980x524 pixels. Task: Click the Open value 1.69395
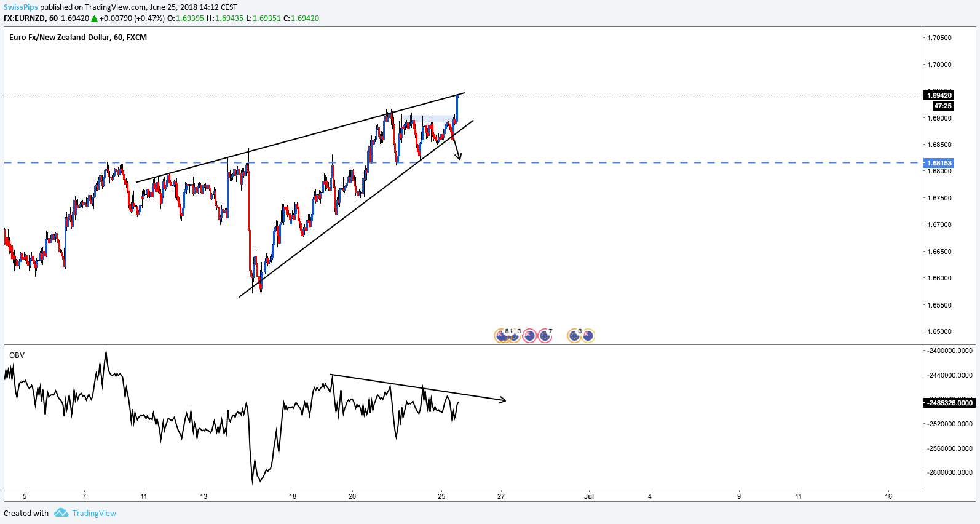(190, 18)
